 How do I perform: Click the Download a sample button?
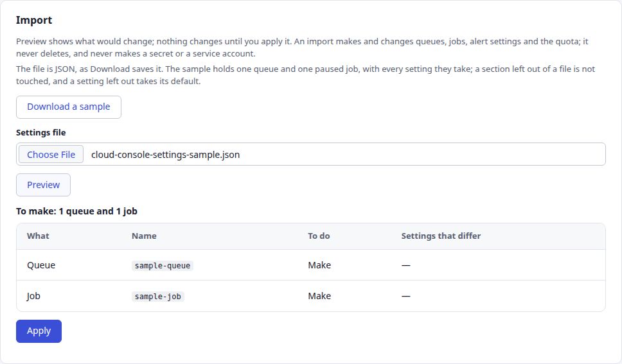(69, 107)
